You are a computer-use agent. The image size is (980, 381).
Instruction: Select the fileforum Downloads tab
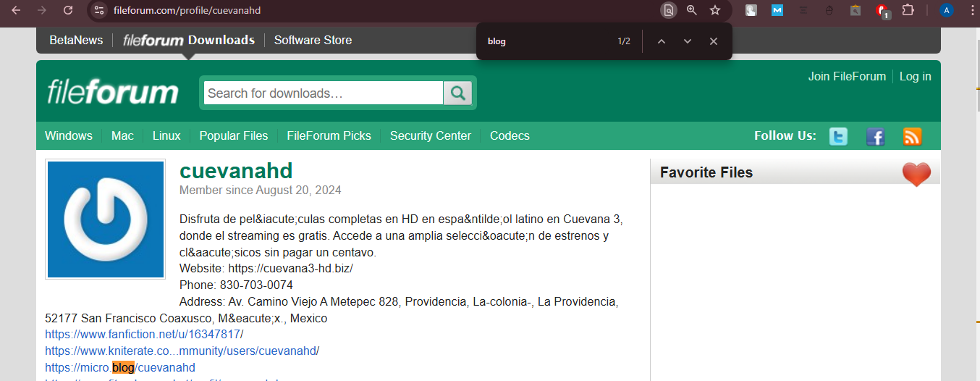click(x=189, y=41)
